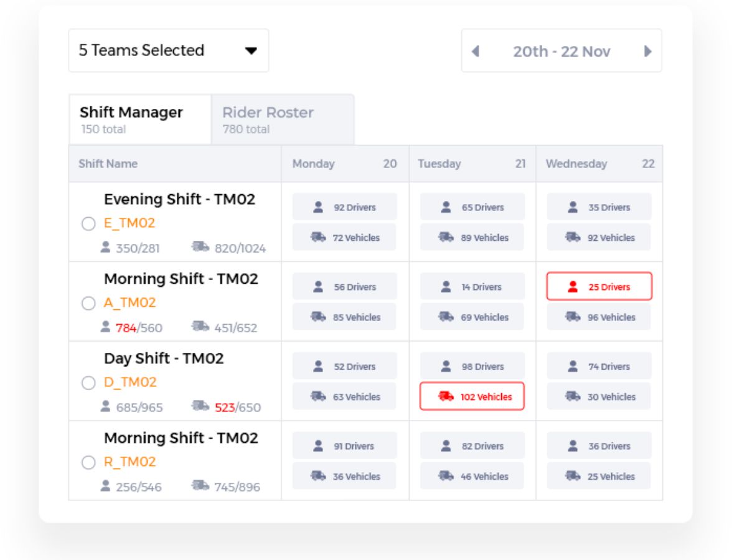This screenshot has width=747, height=560.
Task: Click the driver icon beside 256/546
Action: pos(106,487)
